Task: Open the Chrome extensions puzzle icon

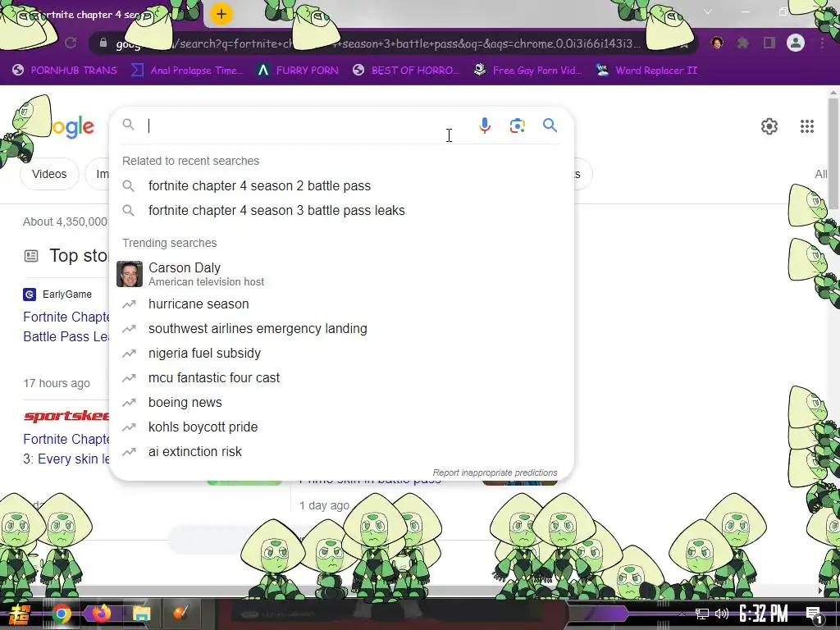Action: click(743, 43)
